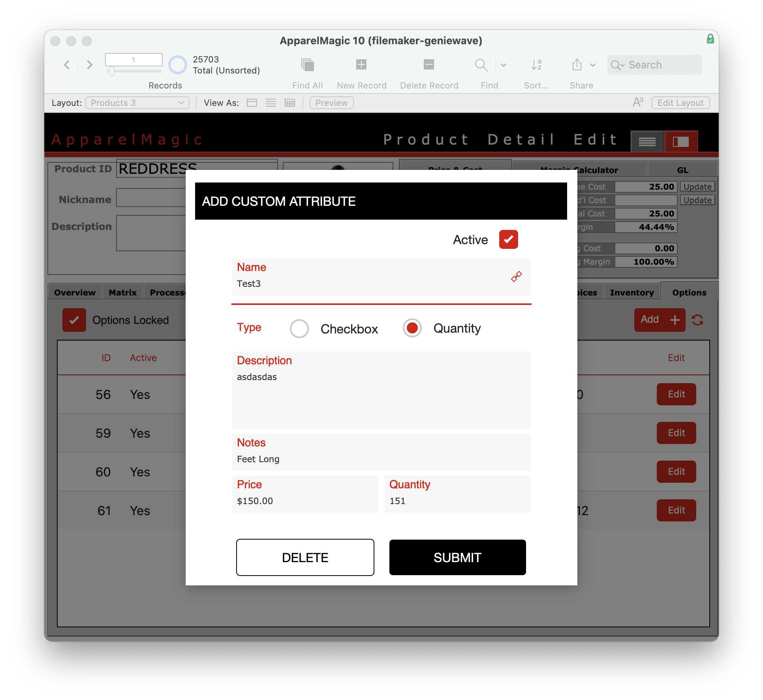Select the Checkbox type radio button
The image size is (763, 700).
tap(299, 329)
